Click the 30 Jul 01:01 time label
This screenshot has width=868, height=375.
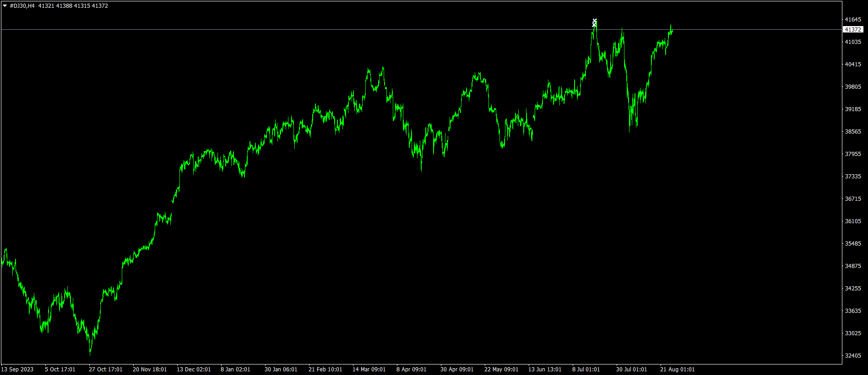coord(631,370)
